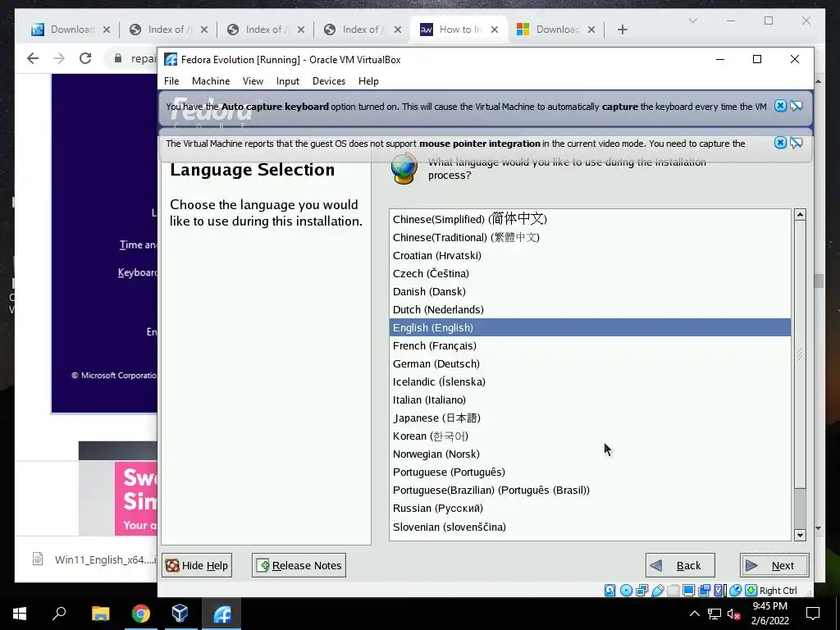Suppress the Auto capture keyboard message permanently
The width and height of the screenshot is (840, 630).
(x=797, y=106)
